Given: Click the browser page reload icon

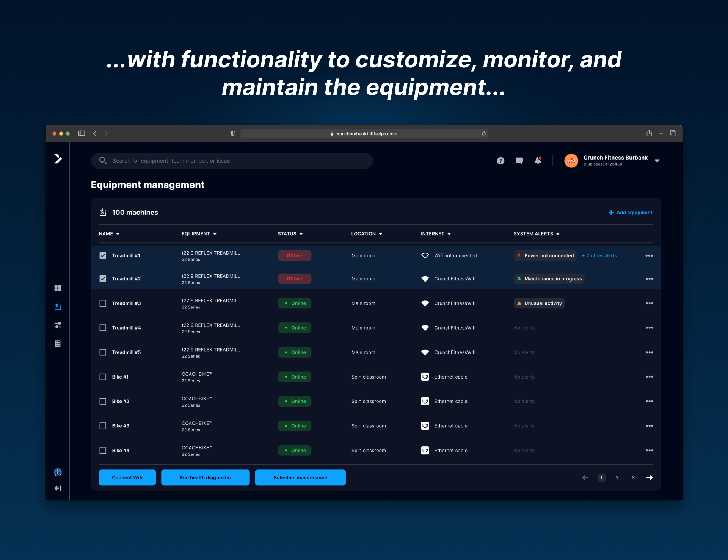Looking at the screenshot, I should pyautogui.click(x=483, y=133).
